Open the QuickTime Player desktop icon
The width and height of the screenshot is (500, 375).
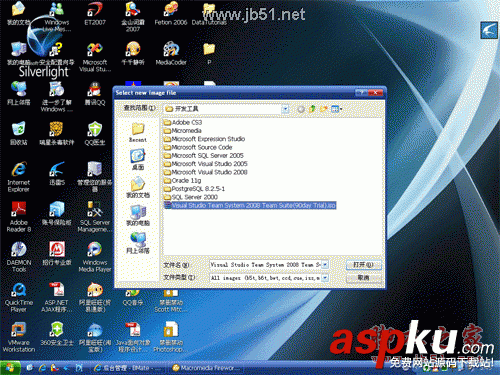(x=18, y=297)
